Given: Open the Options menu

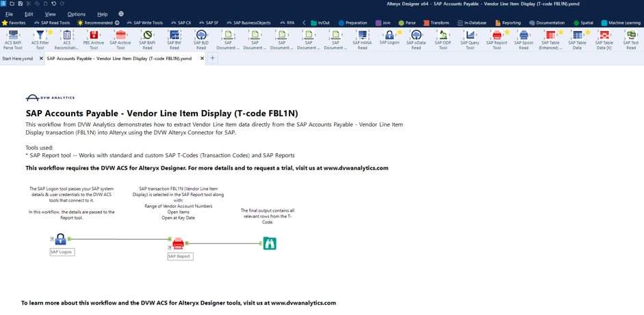Looking at the screenshot, I should click(x=77, y=14).
